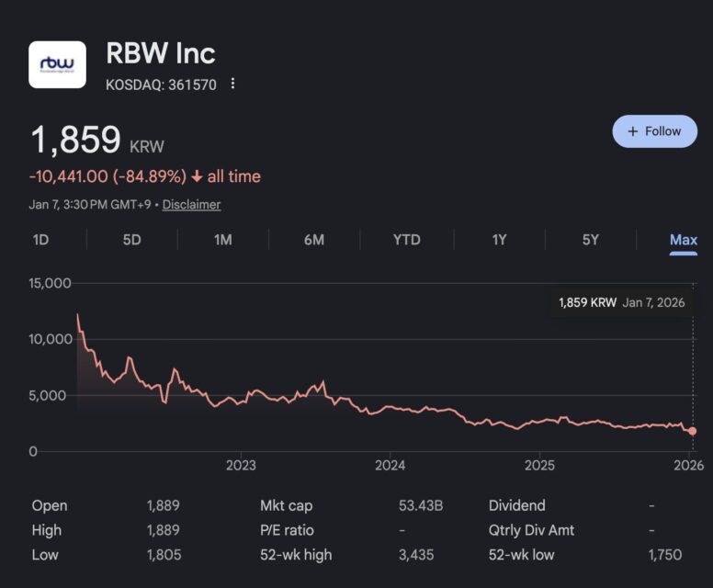Show the 1Y chart range
The height and width of the screenshot is (588, 713).
(499, 240)
